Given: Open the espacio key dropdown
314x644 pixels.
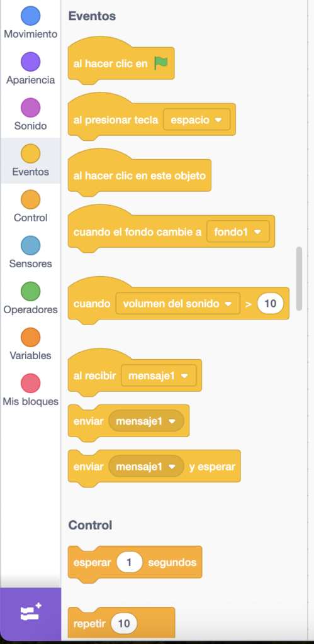Looking at the screenshot, I should pos(196,120).
